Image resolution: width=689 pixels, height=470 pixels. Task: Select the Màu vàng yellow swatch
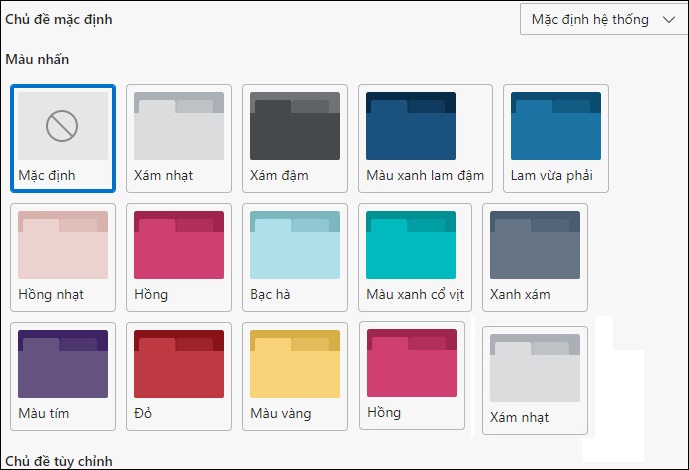pos(295,374)
